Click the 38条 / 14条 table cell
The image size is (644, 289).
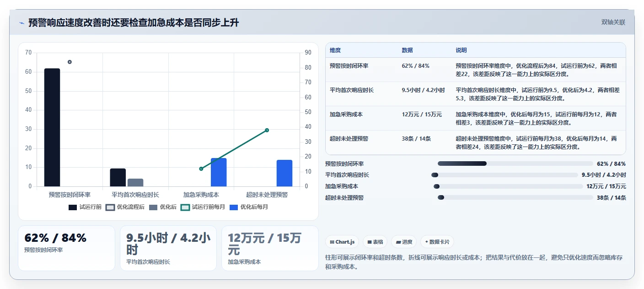pos(416,139)
